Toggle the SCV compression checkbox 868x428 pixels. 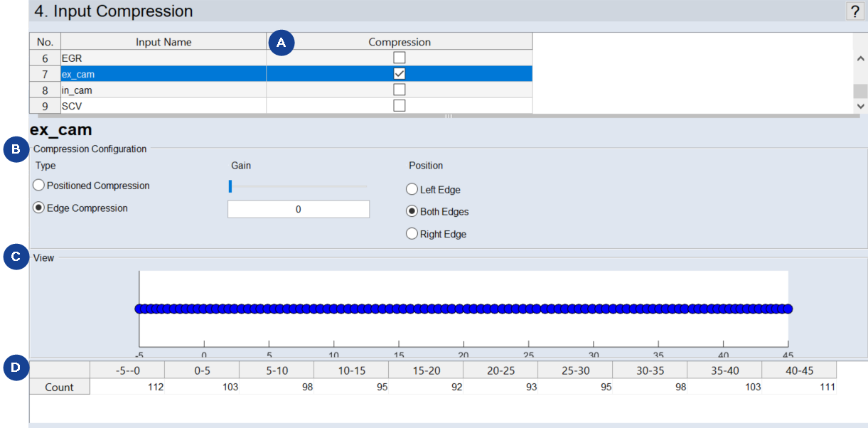click(400, 106)
